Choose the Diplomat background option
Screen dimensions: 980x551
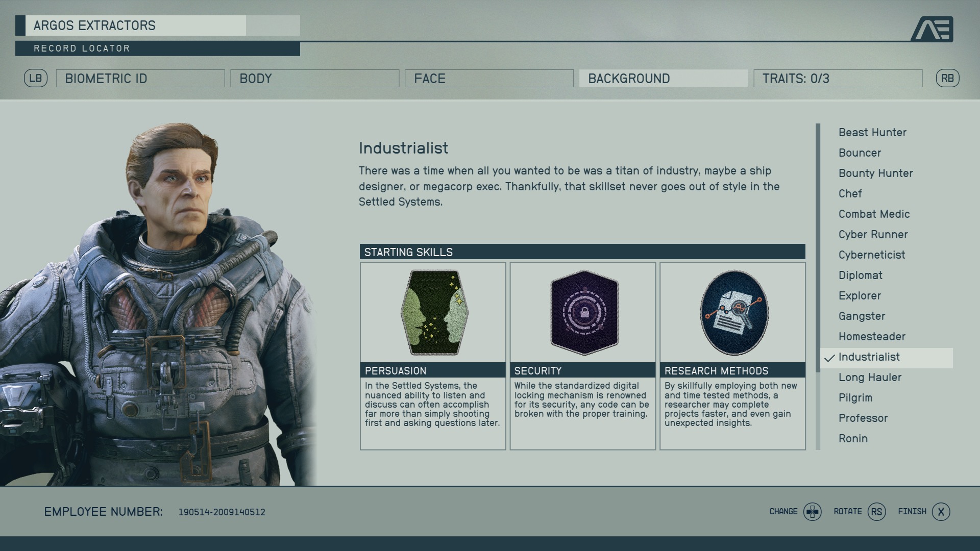pyautogui.click(x=860, y=275)
